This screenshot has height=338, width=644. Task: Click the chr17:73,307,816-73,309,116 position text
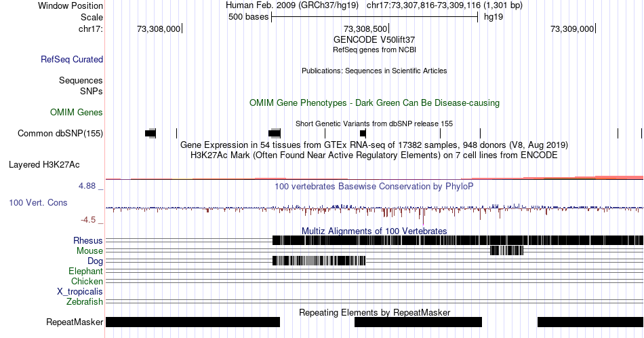click(x=445, y=5)
